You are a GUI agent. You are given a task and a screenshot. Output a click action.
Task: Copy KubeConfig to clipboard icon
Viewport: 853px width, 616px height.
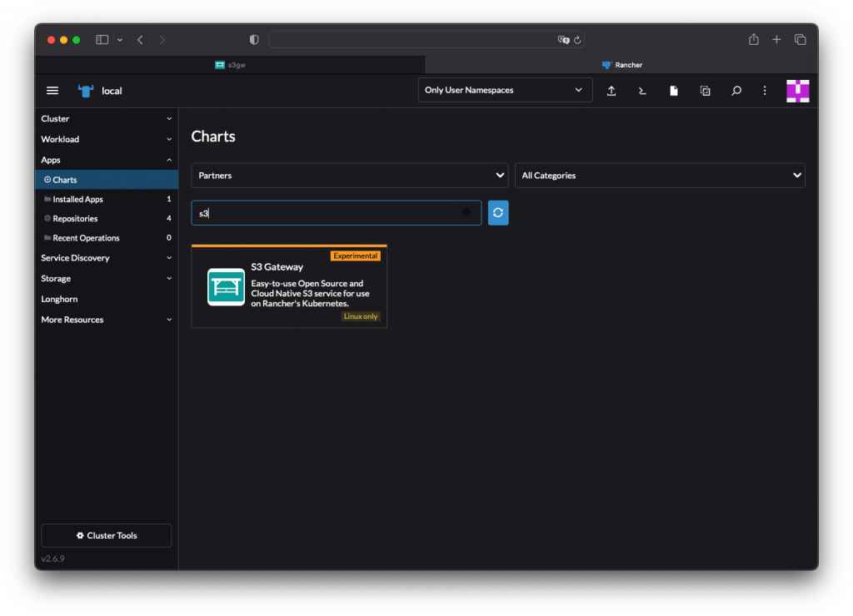705,91
